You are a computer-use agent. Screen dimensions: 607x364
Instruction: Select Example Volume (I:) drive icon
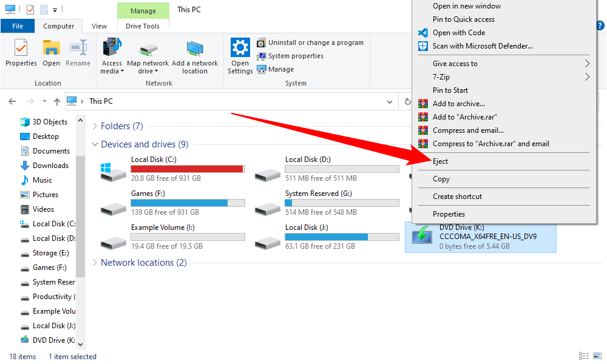click(x=113, y=243)
